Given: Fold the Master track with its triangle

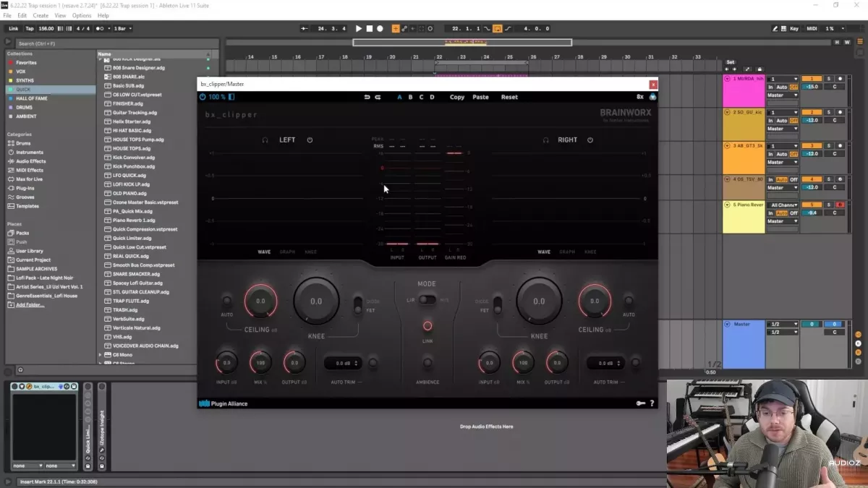Looking at the screenshot, I should (727, 325).
